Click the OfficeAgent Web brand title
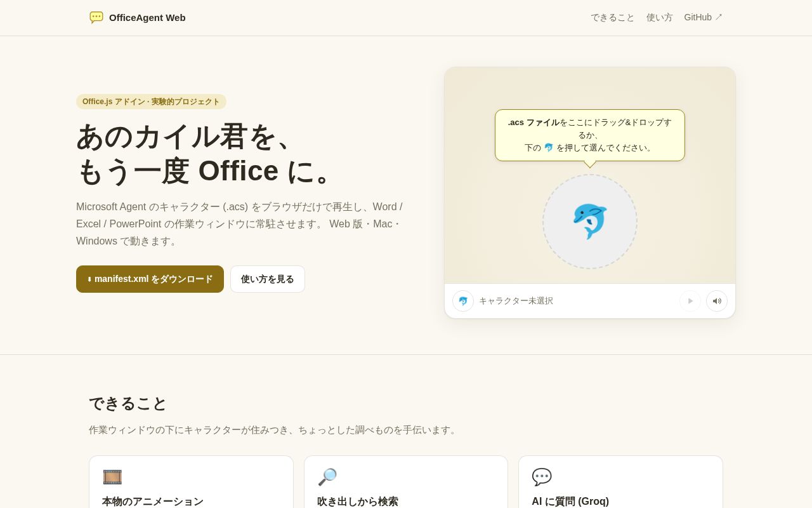This screenshot has width=812, height=508. pos(147,18)
